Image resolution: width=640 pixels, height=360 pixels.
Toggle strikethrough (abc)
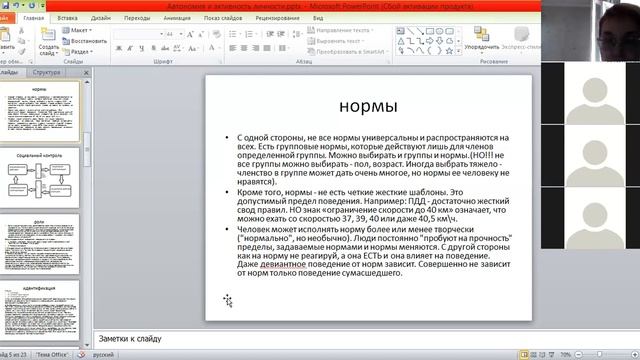(x=165, y=48)
